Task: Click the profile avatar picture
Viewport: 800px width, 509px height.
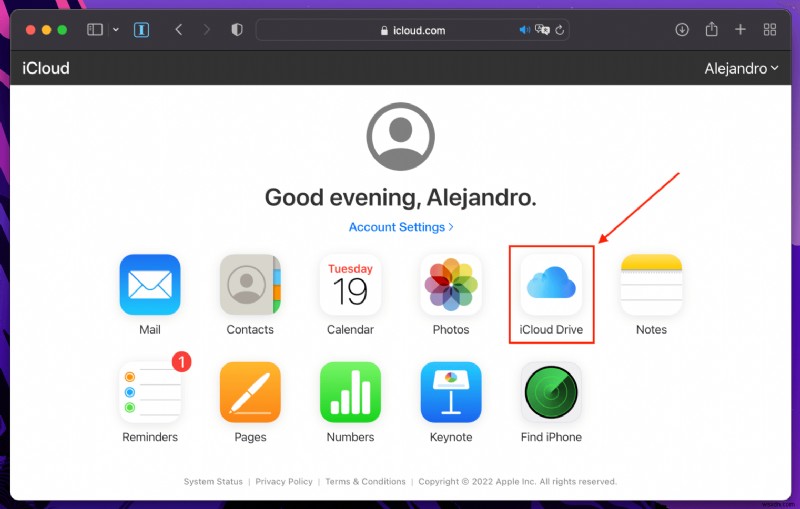Action: click(401, 136)
